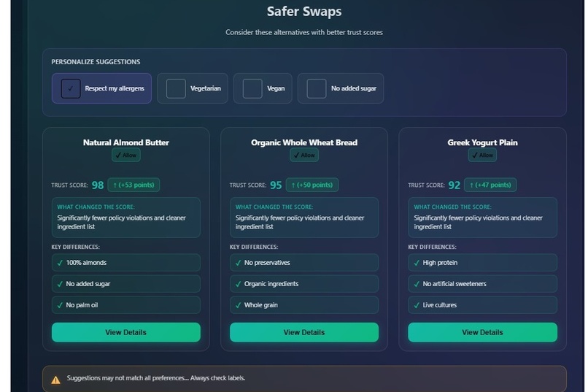Click the Organic ingredients difference row
This screenshot has height=392, width=588.
pyautogui.click(x=304, y=284)
